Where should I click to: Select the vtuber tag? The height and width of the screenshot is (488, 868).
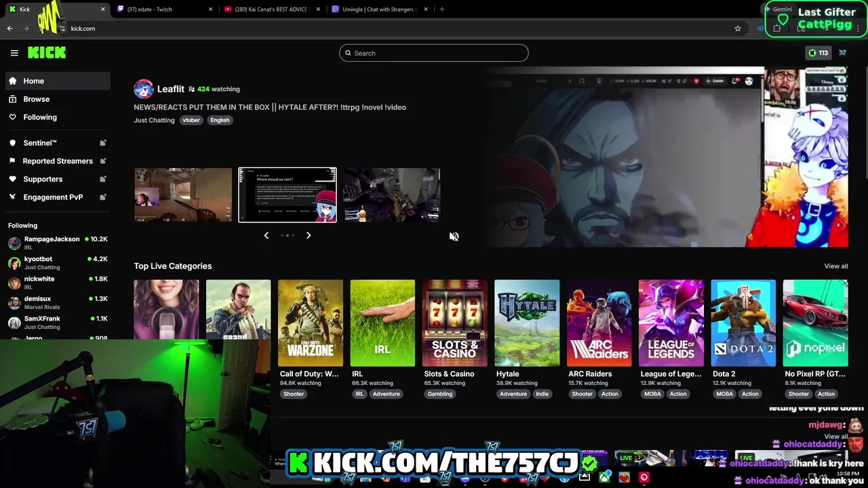click(x=191, y=120)
